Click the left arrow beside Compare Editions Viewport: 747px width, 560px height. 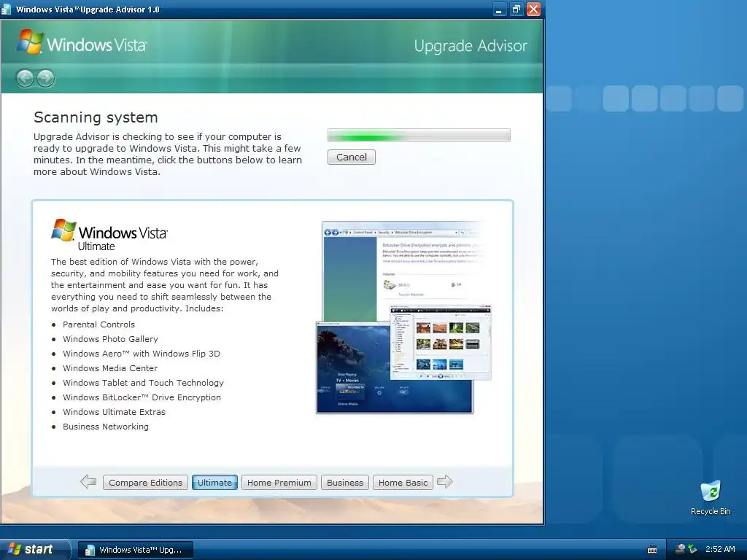pyautogui.click(x=88, y=482)
